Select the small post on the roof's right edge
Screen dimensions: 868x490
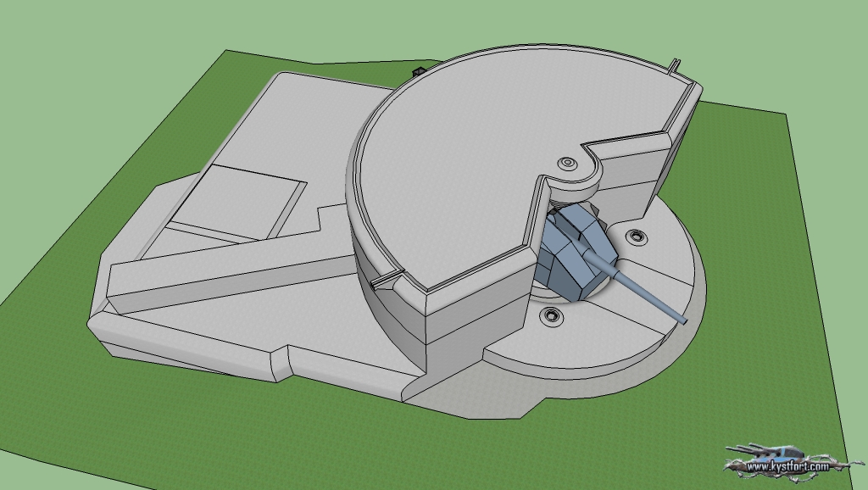pos(673,64)
